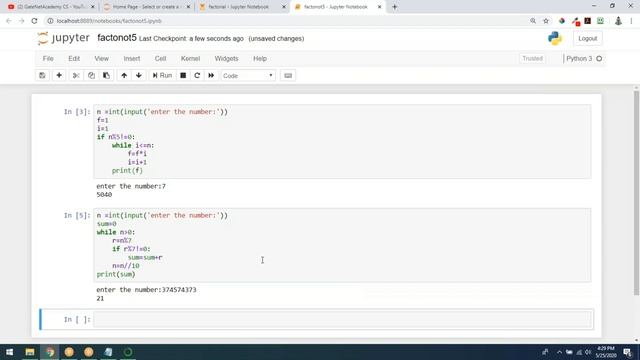Open the Insert menu
640x360 pixels.
coord(132,59)
